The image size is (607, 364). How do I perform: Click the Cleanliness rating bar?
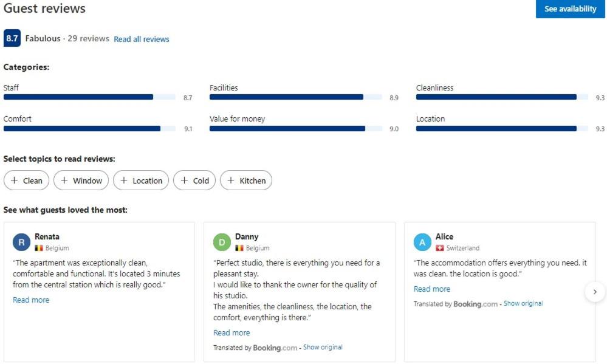496,97
